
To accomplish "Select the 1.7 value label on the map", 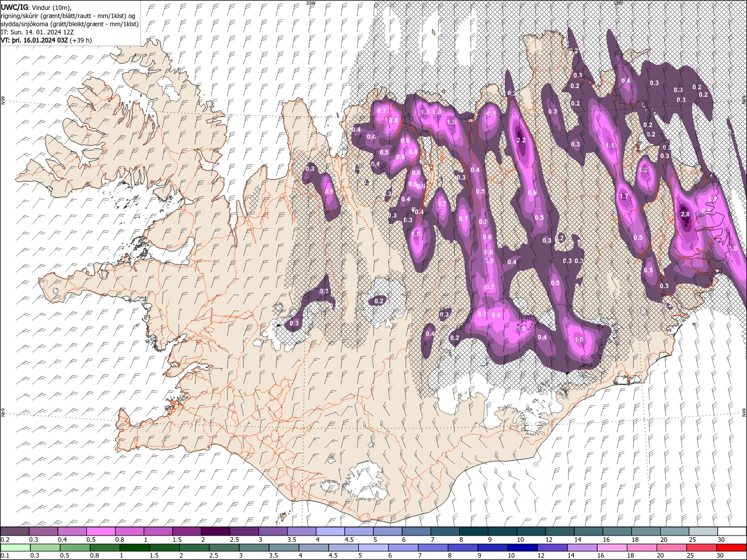I will [x=623, y=197].
